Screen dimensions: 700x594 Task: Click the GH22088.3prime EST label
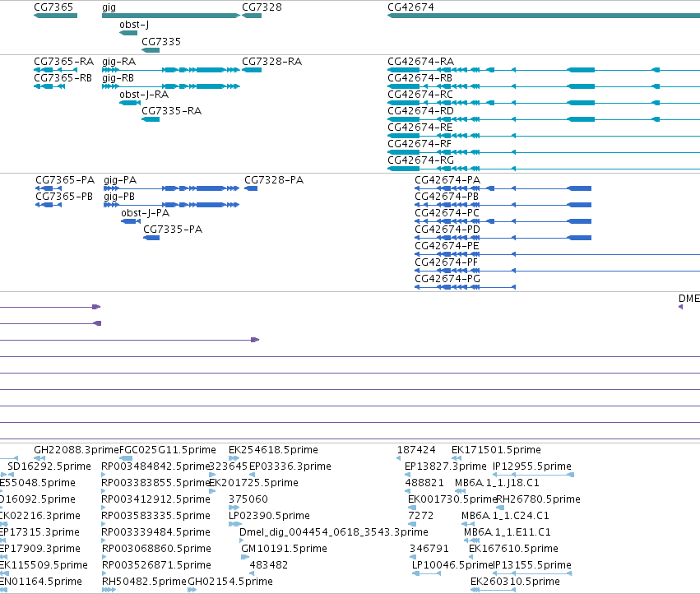pos(76,450)
